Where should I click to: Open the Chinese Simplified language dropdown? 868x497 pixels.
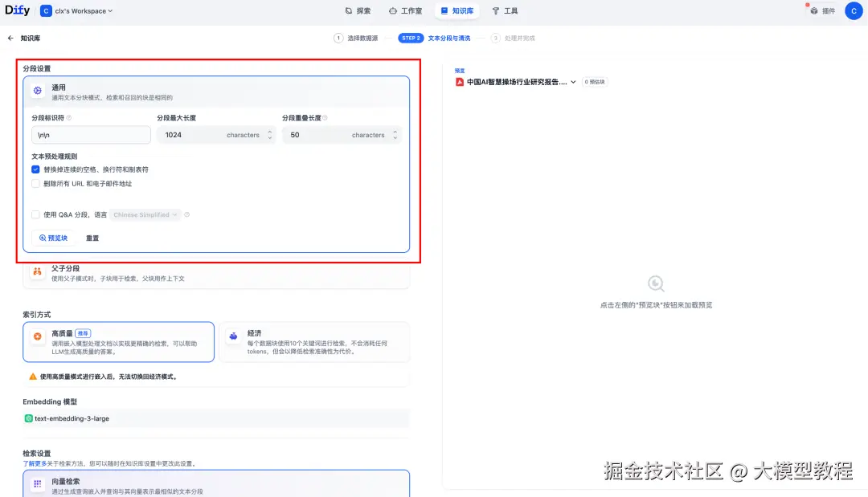pyautogui.click(x=145, y=214)
